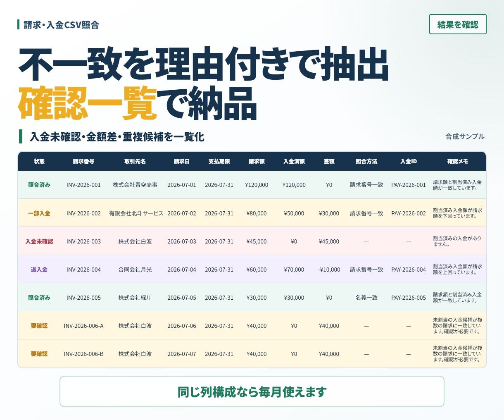Click 要確認 status in INV-2026-006-A row
Viewport: 504px width, 420px height.
click(39, 326)
